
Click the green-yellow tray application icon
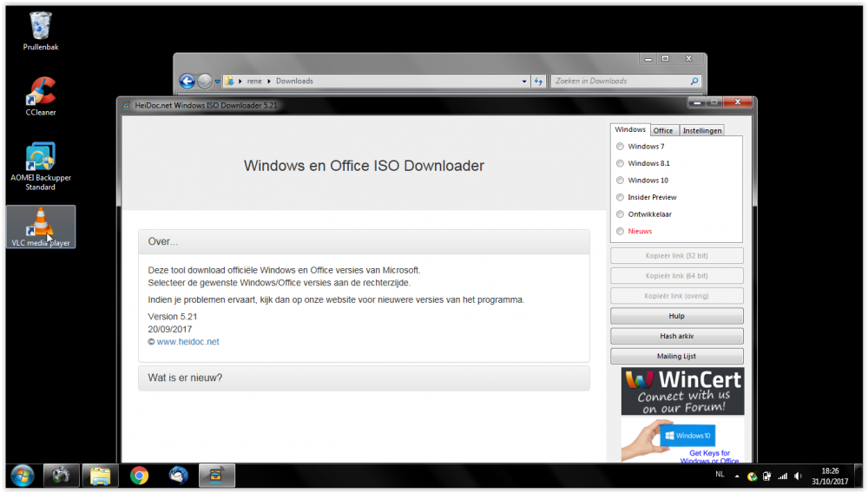point(752,477)
